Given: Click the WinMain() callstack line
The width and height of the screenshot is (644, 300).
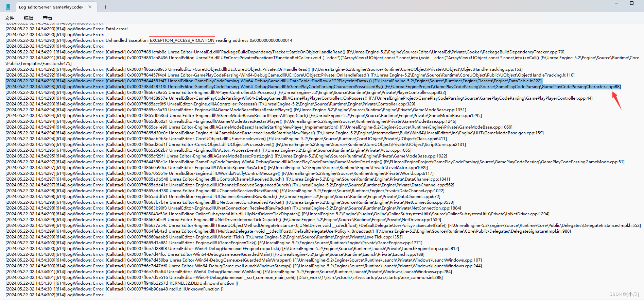Looking at the screenshot, I should [229, 272].
